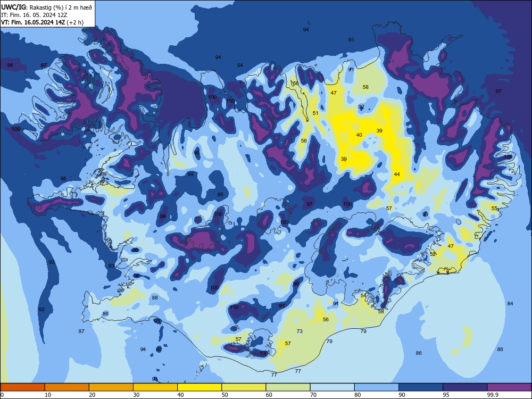Screen dimensions: 532x399
Task: Select the offshore humidity value '84'
Action: coord(510,303)
